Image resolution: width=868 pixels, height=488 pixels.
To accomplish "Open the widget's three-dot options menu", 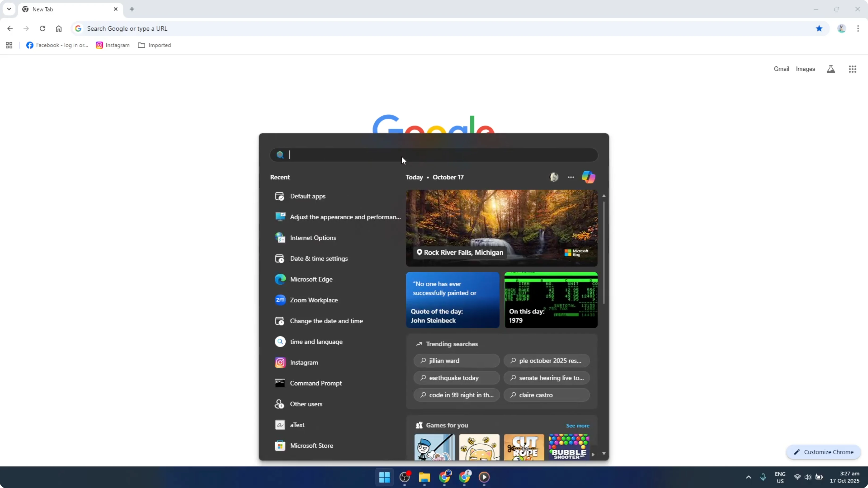I will tap(571, 177).
